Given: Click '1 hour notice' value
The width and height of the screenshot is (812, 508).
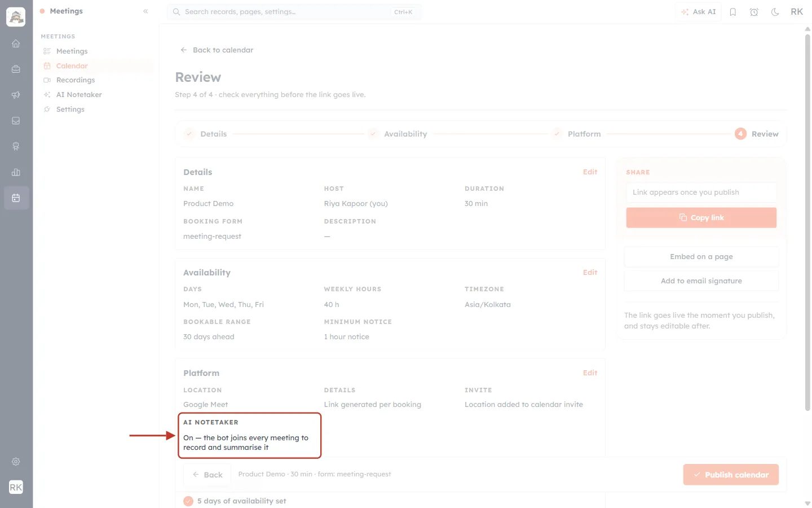Looking at the screenshot, I should click(346, 337).
